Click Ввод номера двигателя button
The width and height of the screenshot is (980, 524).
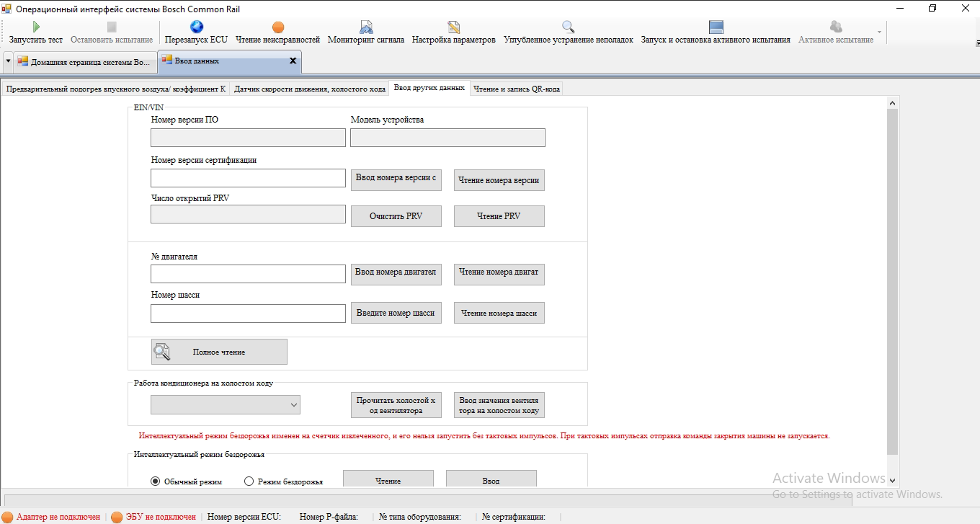click(x=396, y=275)
